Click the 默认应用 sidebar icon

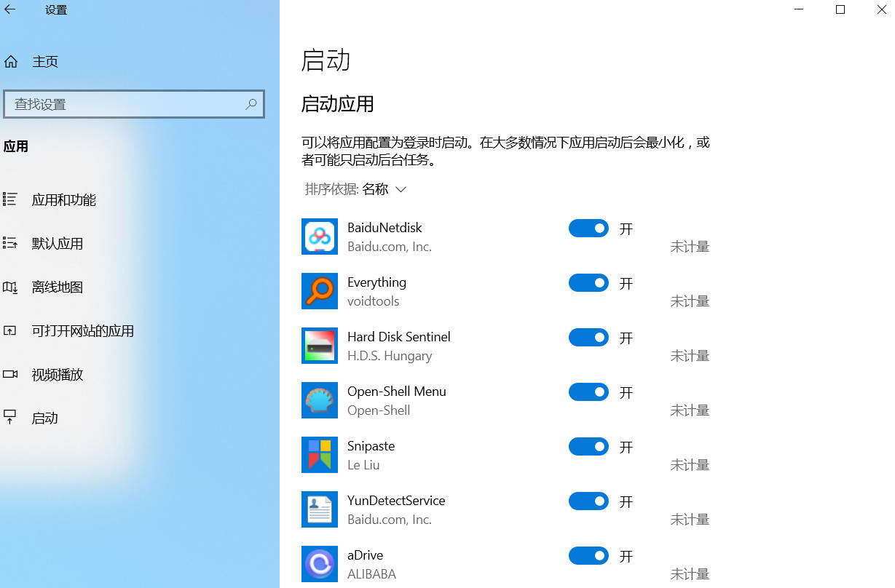pos(10,243)
